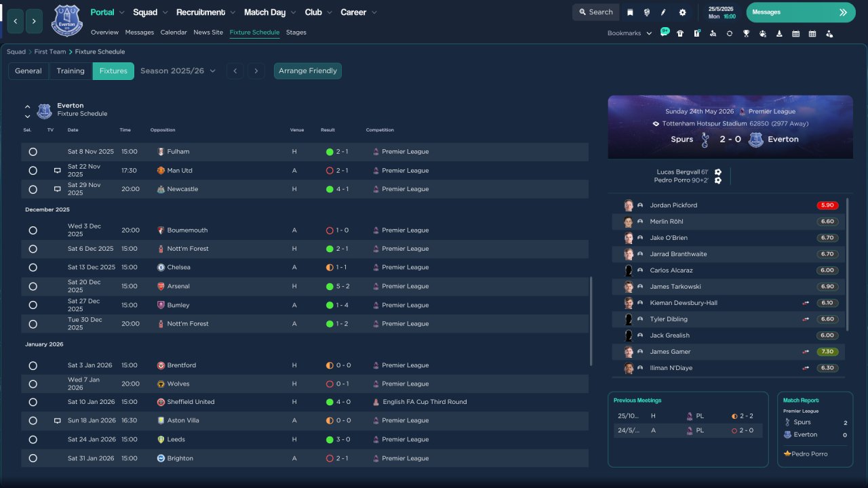Click TV icon on Man Utd fixture
This screenshot has width=868, height=488.
(x=58, y=171)
